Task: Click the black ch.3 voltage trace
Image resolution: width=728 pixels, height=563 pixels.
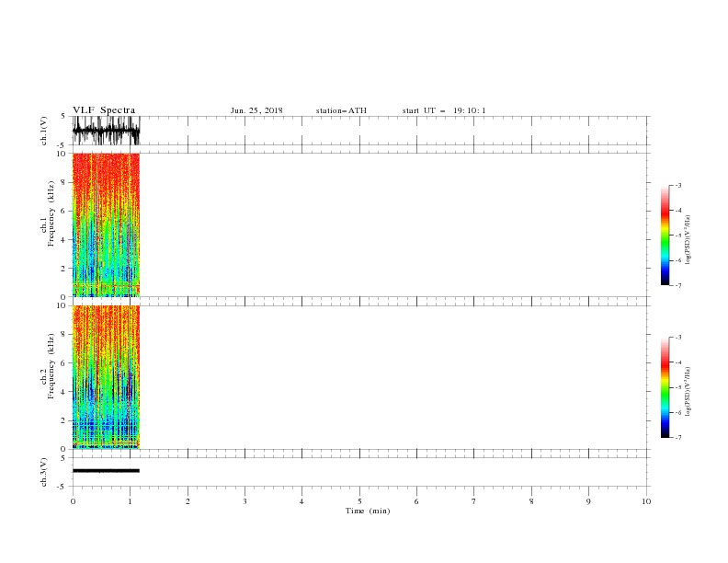Action: pyautogui.click(x=107, y=471)
